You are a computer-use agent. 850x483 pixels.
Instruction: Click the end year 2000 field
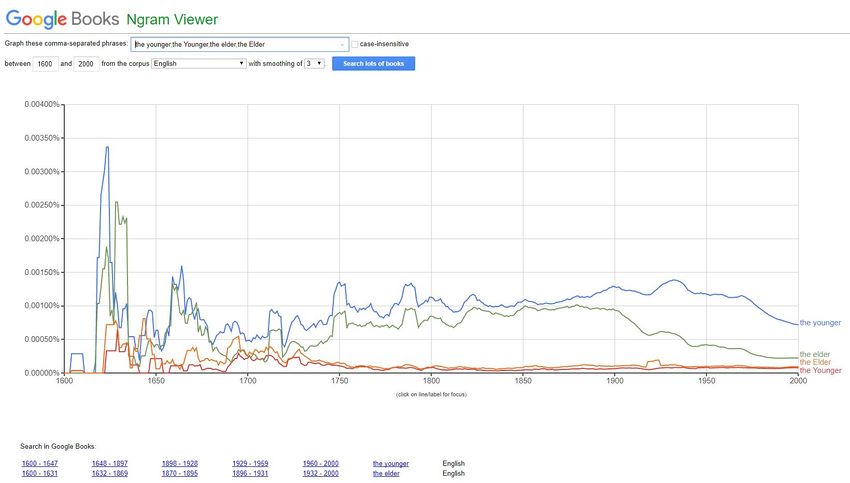tap(86, 63)
